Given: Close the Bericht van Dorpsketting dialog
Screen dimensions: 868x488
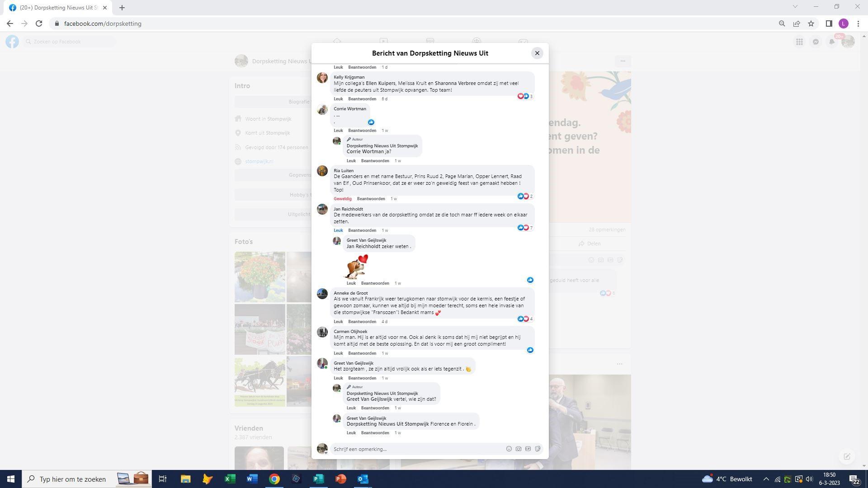Looking at the screenshot, I should pyautogui.click(x=537, y=53).
